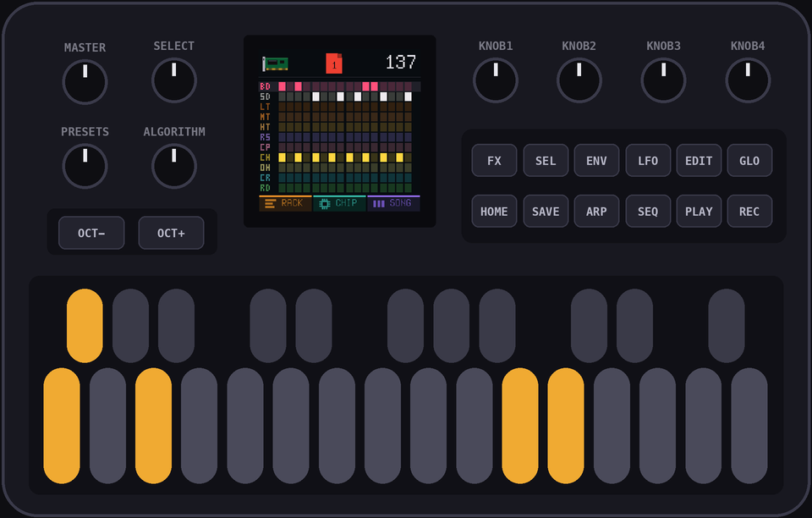
Task: Click the REC record button
Action: (749, 212)
